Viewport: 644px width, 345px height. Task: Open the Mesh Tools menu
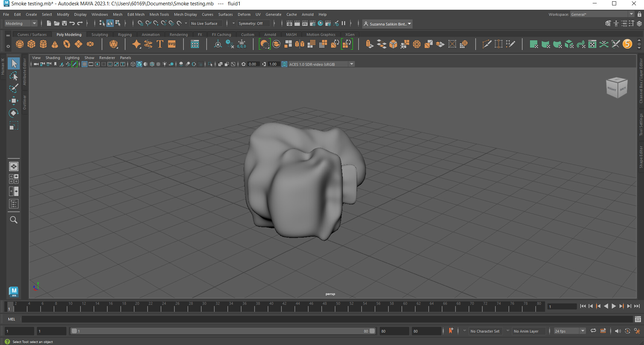[159, 14]
